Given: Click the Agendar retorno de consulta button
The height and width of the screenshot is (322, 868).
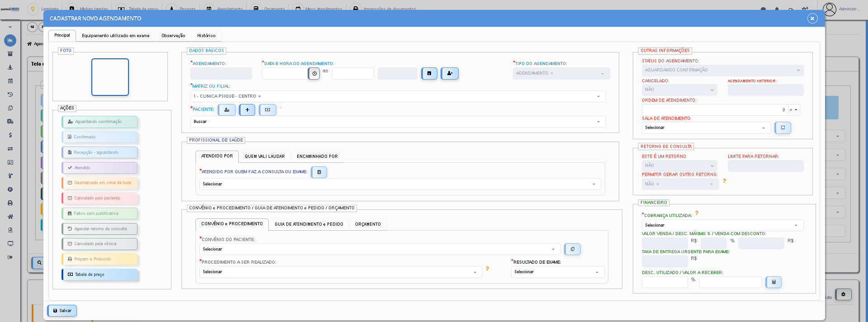Looking at the screenshot, I should (x=100, y=229).
